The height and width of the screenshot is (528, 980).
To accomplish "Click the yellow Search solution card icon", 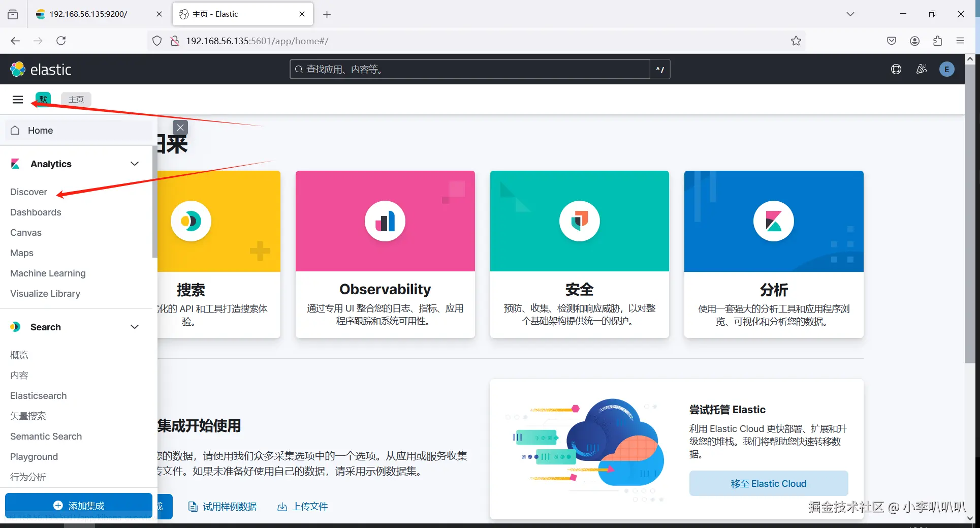I will 191,221.
